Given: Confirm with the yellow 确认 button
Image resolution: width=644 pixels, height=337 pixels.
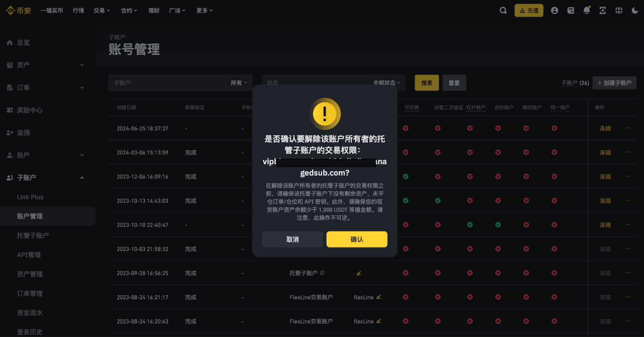Looking at the screenshot, I should (x=357, y=239).
